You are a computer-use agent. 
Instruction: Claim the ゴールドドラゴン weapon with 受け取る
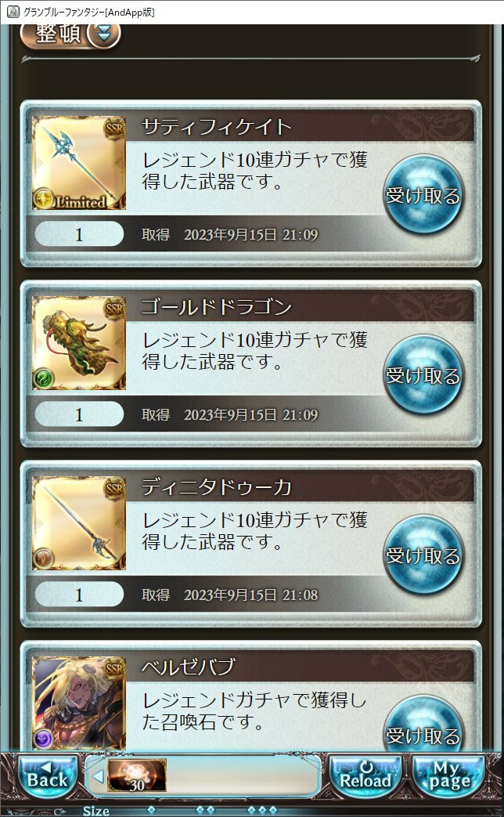(423, 375)
